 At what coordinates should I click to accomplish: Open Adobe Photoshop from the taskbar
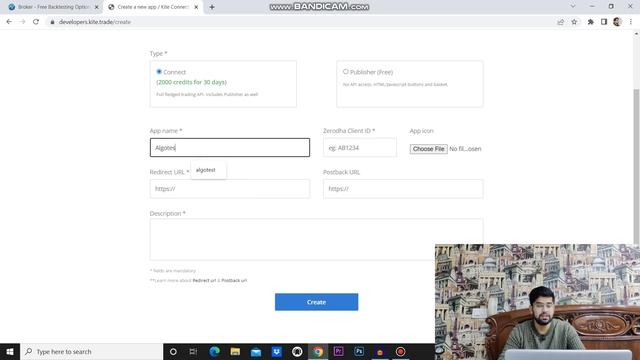point(359,351)
